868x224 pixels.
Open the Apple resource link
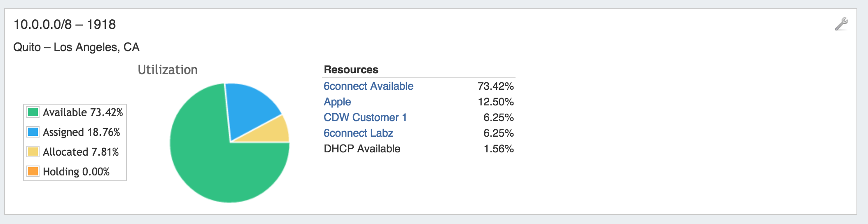point(337,102)
